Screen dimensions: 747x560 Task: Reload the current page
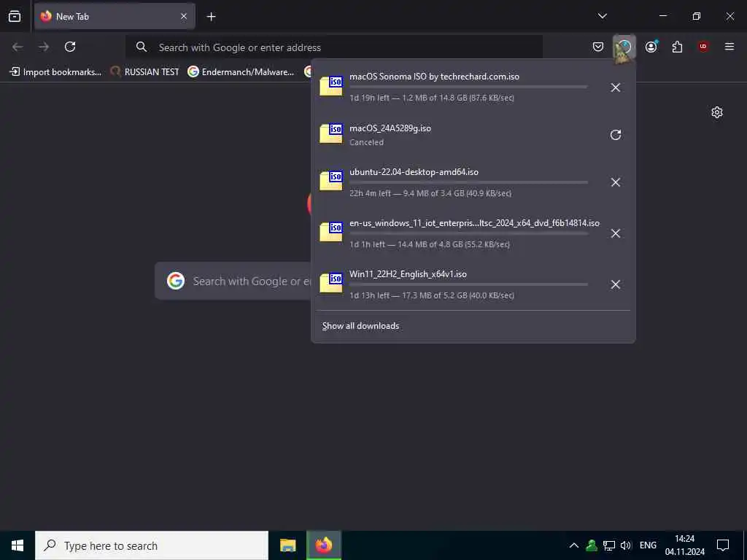pyautogui.click(x=70, y=47)
